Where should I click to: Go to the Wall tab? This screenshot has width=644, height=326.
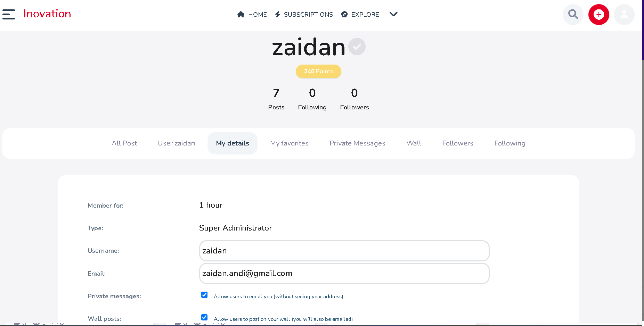coord(414,143)
